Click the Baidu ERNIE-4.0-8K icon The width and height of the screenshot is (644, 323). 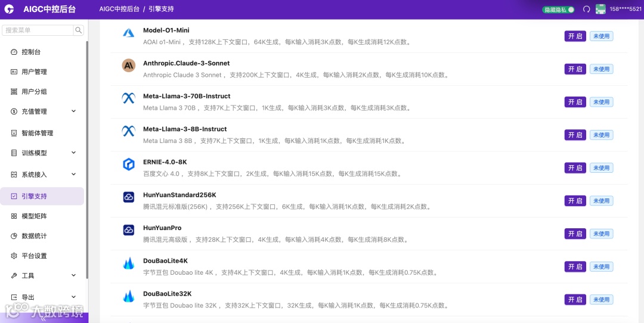pos(129,164)
